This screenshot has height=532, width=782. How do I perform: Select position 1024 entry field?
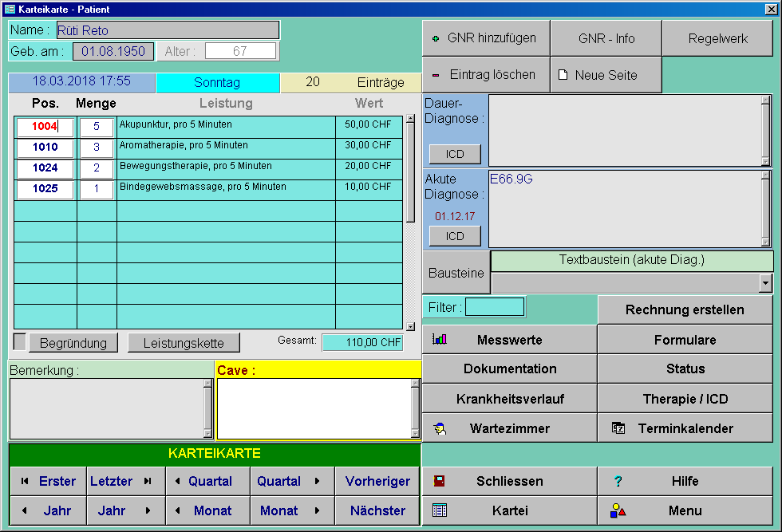[x=45, y=168]
